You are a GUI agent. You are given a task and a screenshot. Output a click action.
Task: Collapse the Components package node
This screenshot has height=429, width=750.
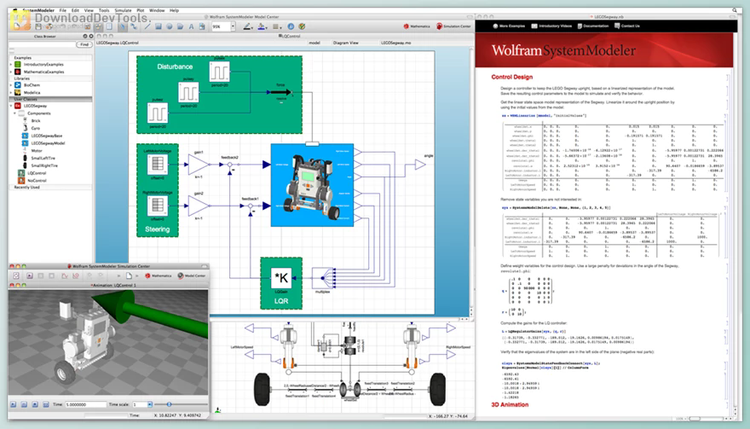15,113
